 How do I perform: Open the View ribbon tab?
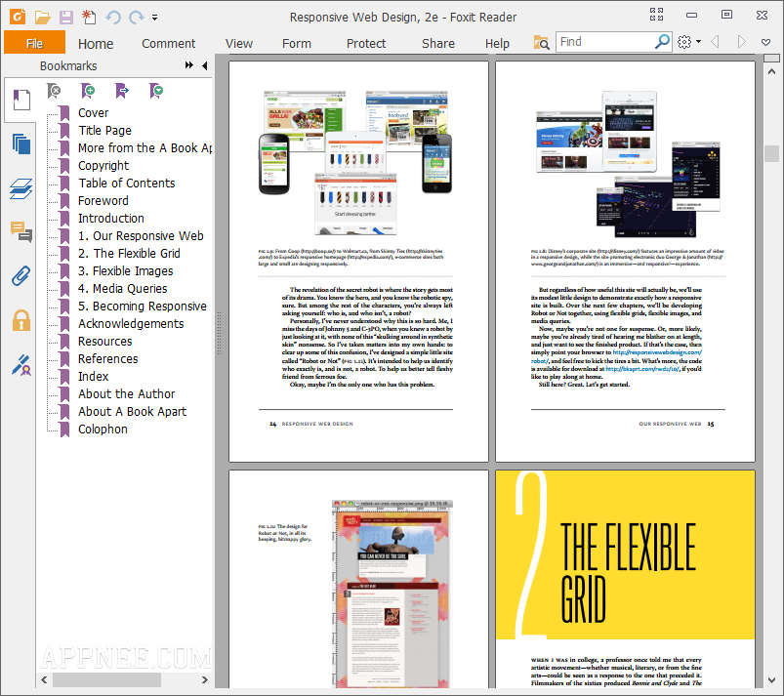[239, 44]
